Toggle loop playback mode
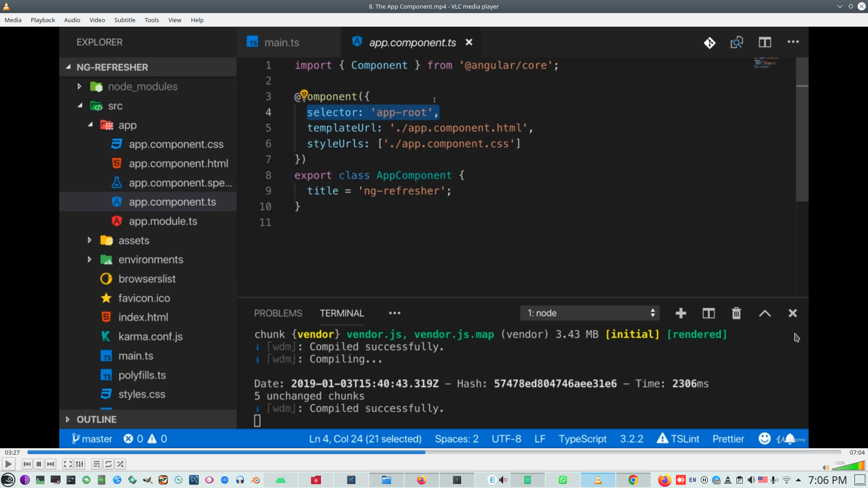Image resolution: width=868 pixels, height=488 pixels. coord(108,464)
